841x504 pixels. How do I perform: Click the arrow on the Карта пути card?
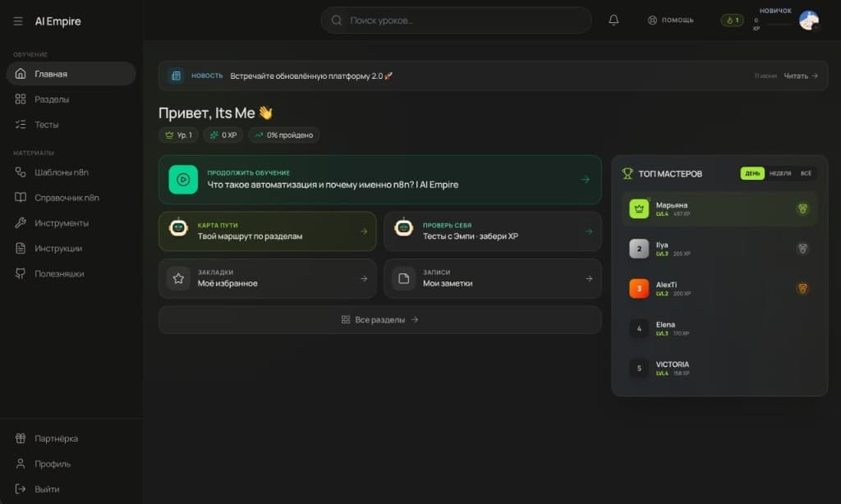pos(364,231)
